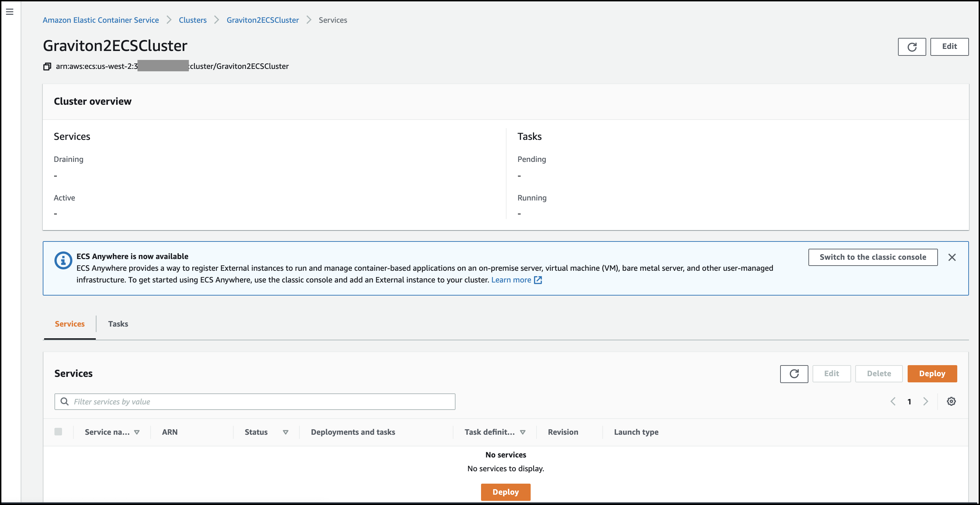Viewport: 980px width, 505px height.
Task: Click the Draining label under Services
Action: click(x=69, y=159)
